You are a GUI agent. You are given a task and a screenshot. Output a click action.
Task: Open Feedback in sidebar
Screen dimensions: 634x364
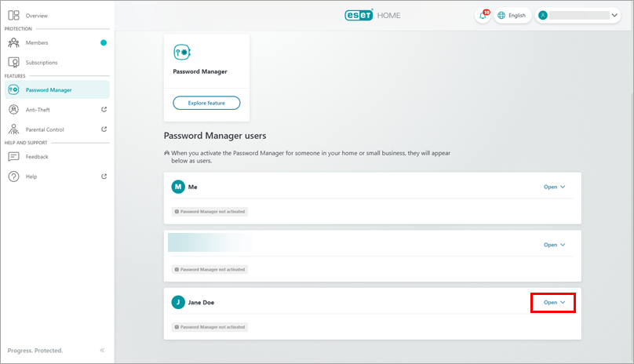[x=37, y=157]
